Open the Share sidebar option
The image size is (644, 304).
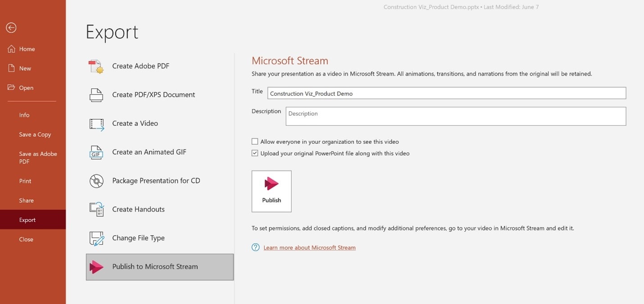(x=26, y=201)
